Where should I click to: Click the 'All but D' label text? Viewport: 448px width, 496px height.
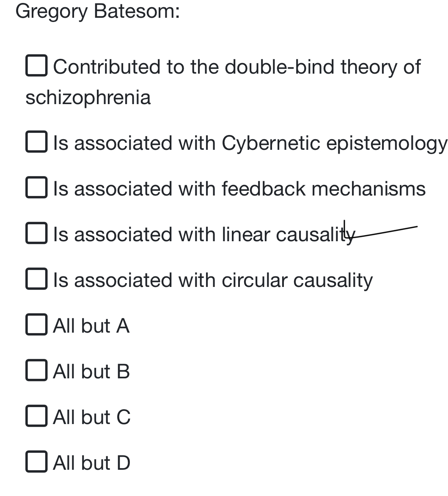(92, 463)
